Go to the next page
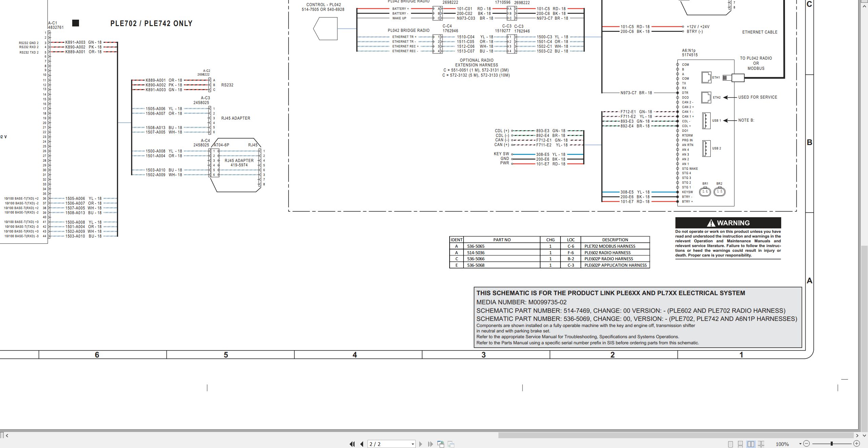868x448 pixels. [x=421, y=444]
